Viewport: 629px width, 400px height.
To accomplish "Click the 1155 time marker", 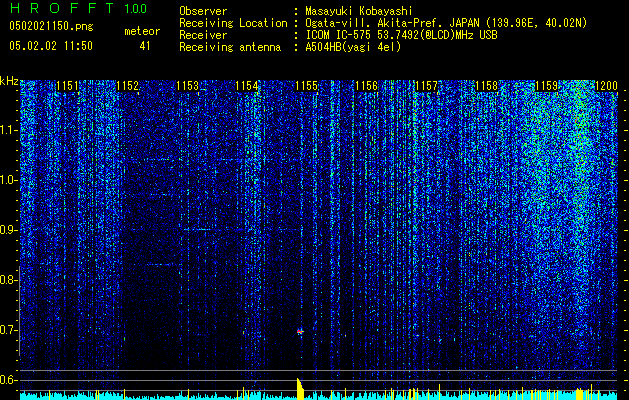I will point(307,86).
